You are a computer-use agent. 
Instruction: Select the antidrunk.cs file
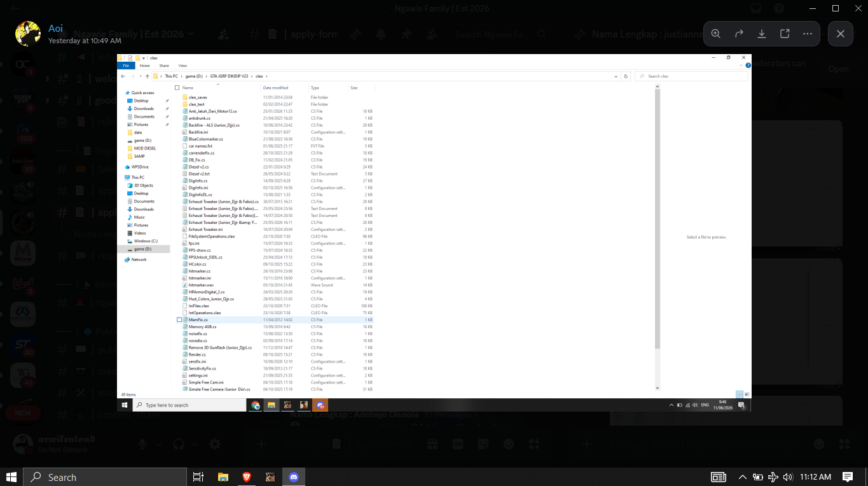click(199, 118)
